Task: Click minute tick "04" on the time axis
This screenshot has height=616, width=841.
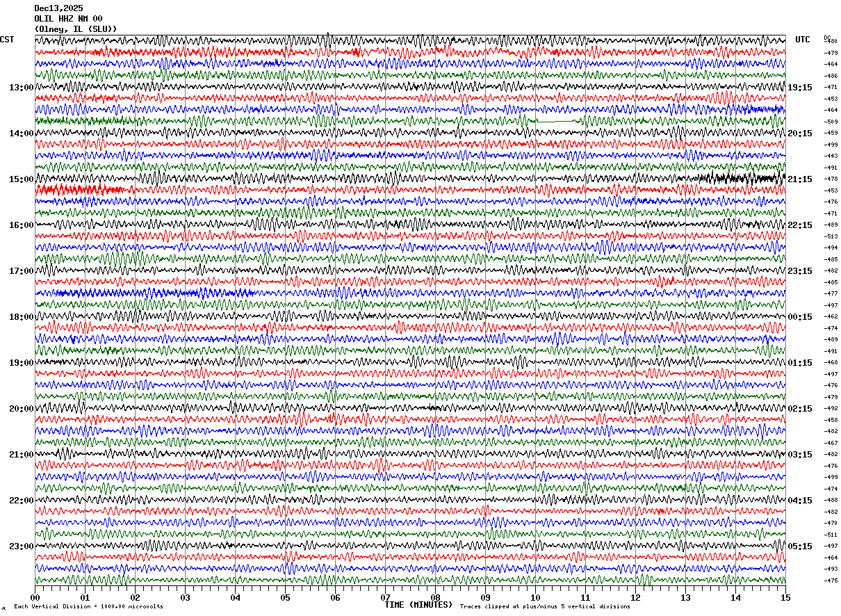Action: (235, 597)
